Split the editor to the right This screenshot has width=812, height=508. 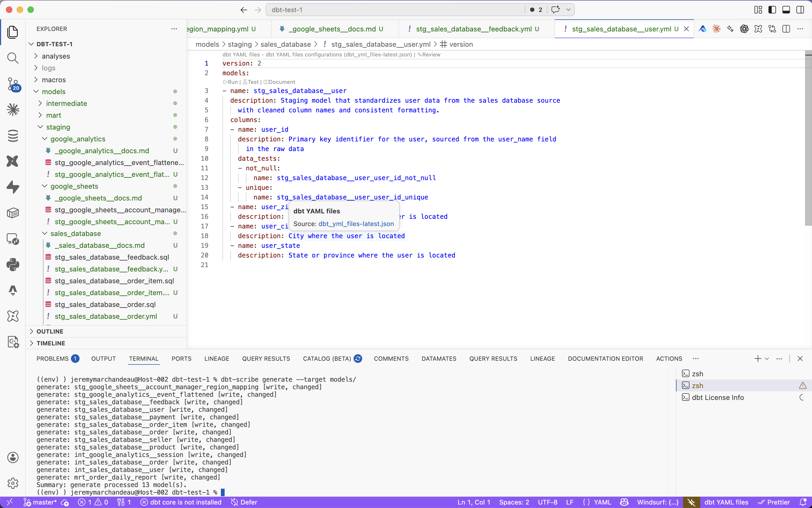click(786, 29)
